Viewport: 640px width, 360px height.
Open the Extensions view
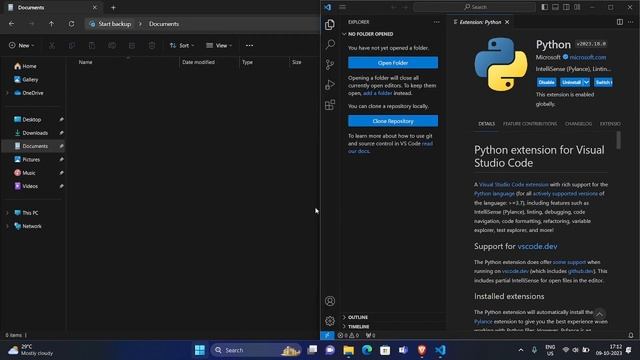click(330, 105)
